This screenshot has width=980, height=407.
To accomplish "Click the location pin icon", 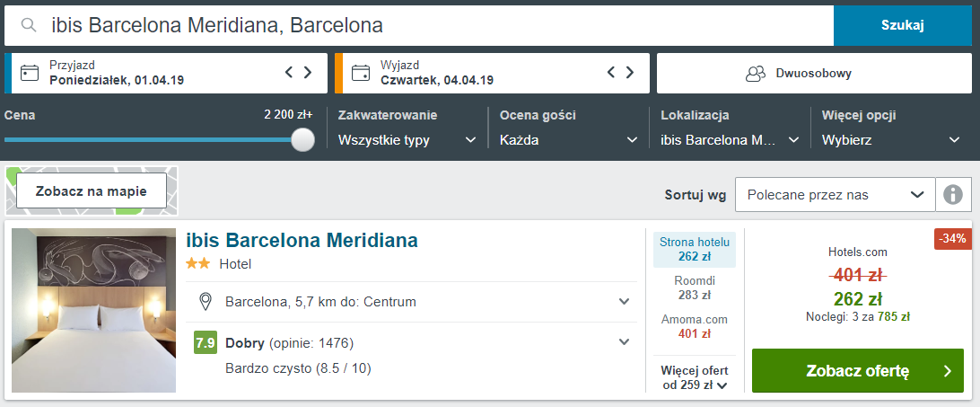I will click(205, 301).
